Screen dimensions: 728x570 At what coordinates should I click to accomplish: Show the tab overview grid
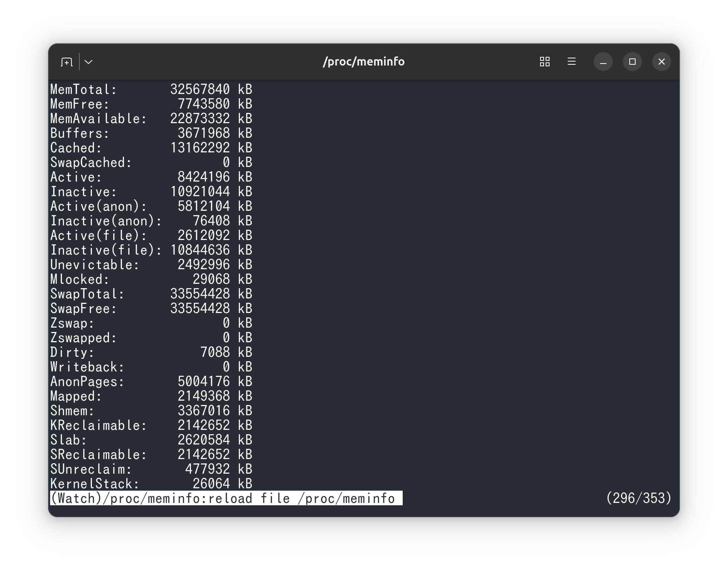(545, 62)
